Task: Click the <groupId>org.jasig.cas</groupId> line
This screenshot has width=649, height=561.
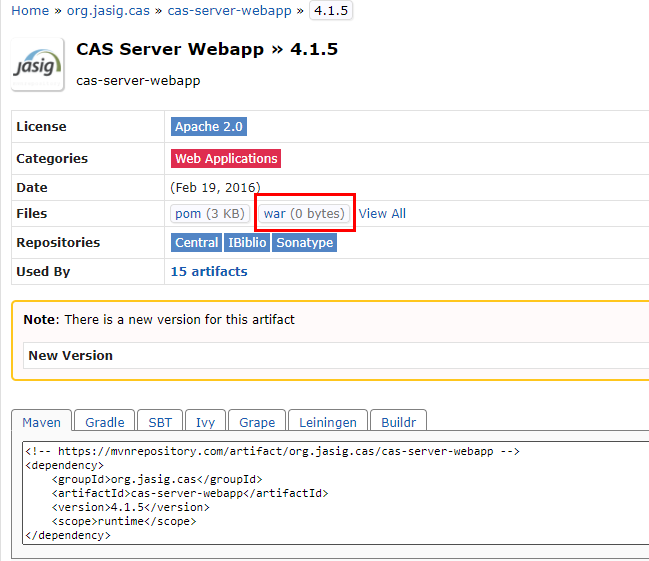Action: point(157,479)
